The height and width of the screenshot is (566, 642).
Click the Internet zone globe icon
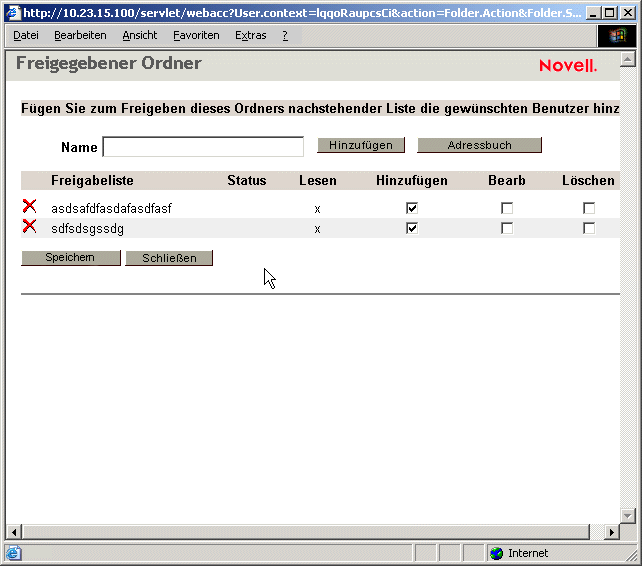click(497, 553)
